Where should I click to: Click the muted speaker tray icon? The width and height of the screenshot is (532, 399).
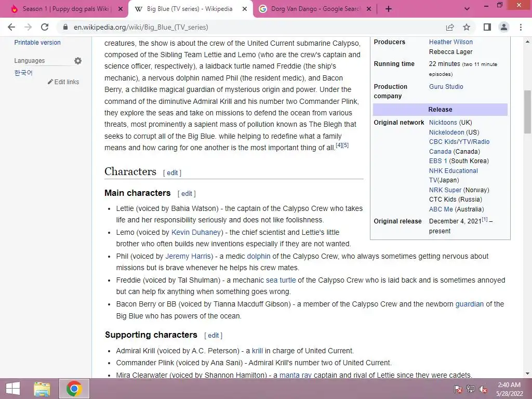coord(483,389)
